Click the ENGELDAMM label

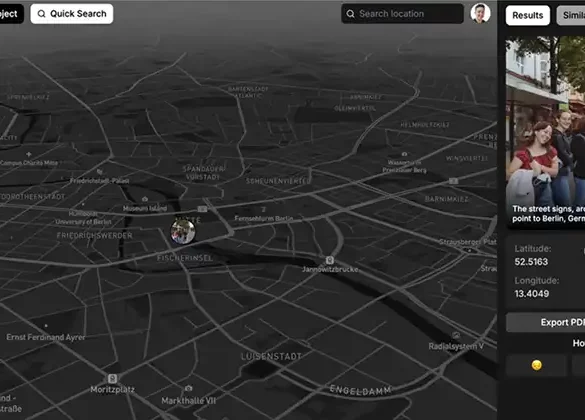[360, 390]
